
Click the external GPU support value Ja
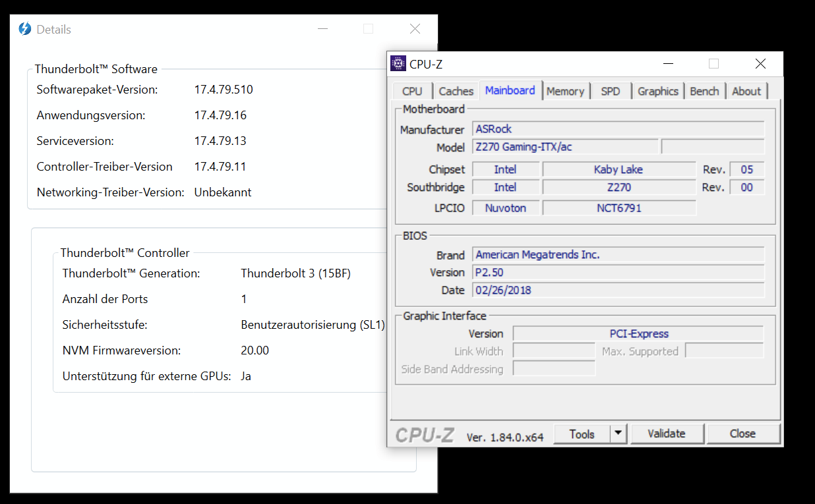(x=246, y=376)
